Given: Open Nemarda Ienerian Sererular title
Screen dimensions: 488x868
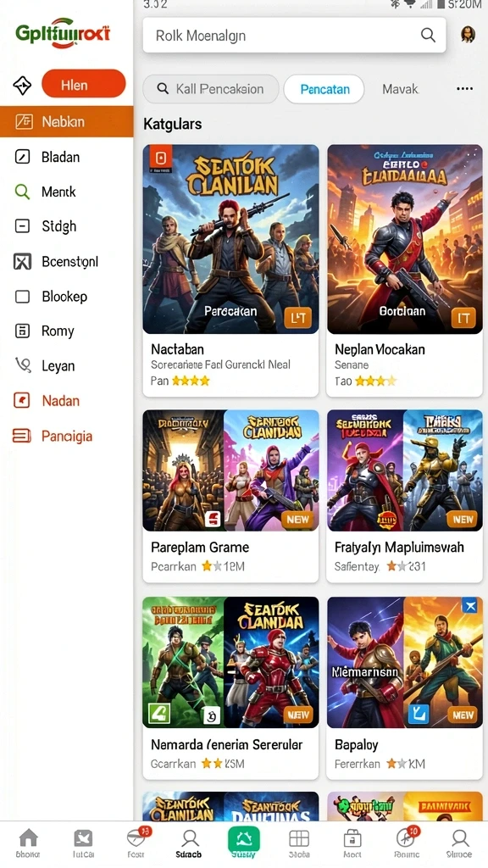Looking at the screenshot, I should point(227,745).
